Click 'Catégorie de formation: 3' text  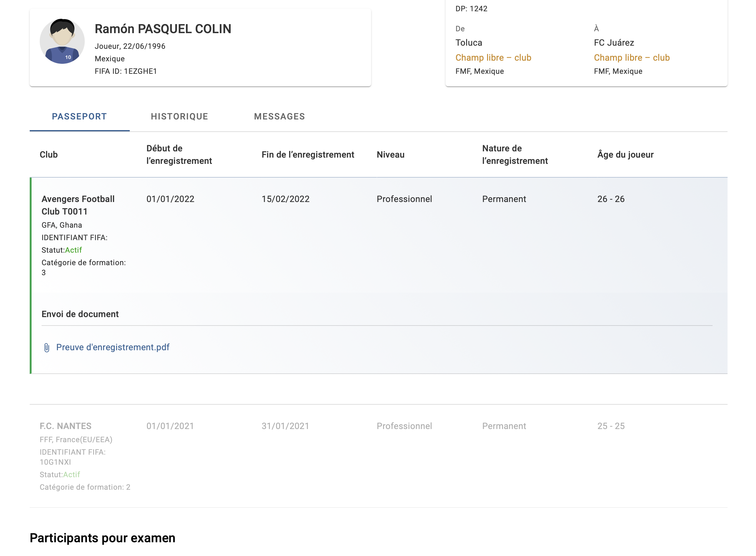[x=84, y=268]
